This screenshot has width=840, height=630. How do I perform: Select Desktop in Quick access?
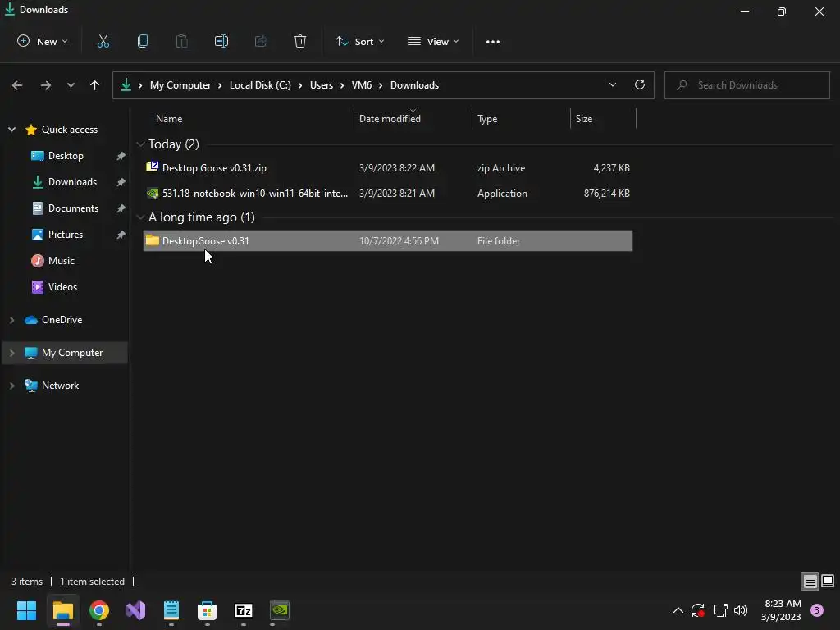pos(66,155)
